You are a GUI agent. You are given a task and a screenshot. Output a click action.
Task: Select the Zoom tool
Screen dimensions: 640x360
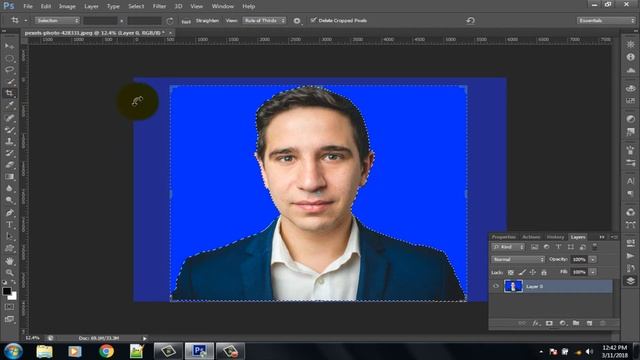[x=9, y=272]
